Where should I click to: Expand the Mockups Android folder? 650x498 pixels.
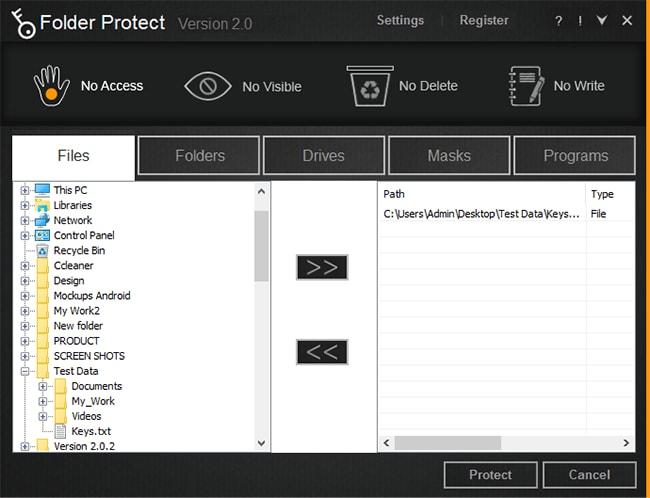[24, 296]
